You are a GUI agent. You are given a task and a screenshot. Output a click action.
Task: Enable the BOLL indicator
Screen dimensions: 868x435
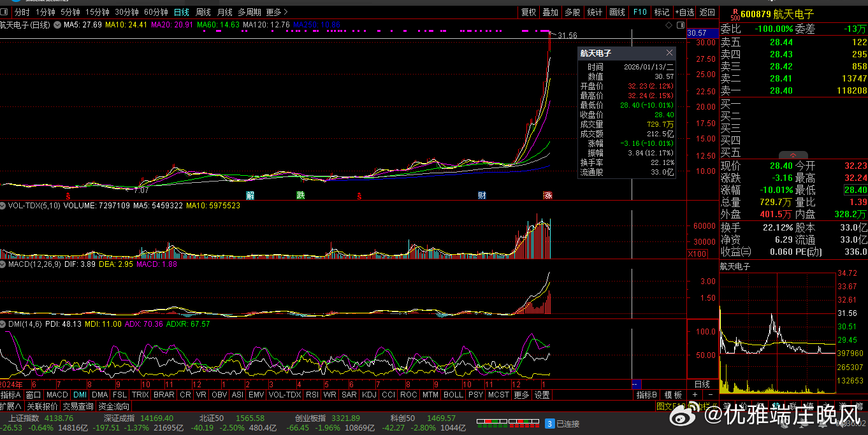(453, 395)
